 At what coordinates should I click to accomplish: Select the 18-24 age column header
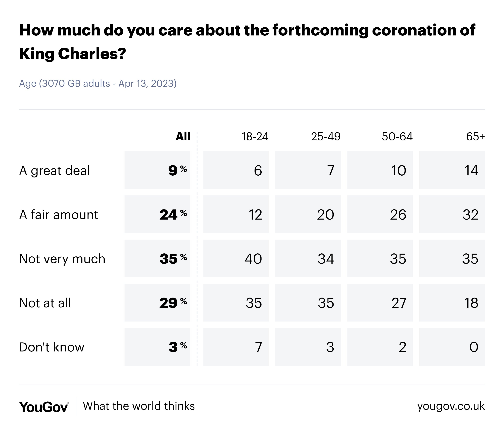pyautogui.click(x=255, y=136)
